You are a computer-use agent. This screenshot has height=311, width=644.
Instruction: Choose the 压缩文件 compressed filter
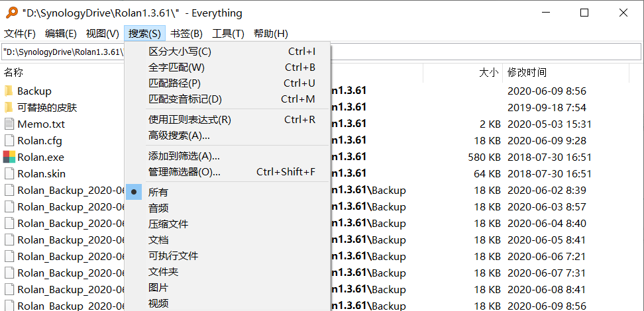point(227,224)
